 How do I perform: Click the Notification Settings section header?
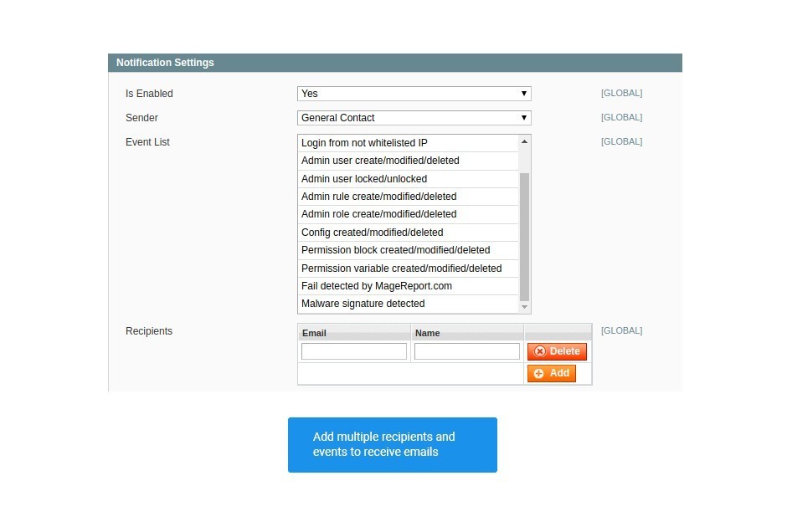395,63
